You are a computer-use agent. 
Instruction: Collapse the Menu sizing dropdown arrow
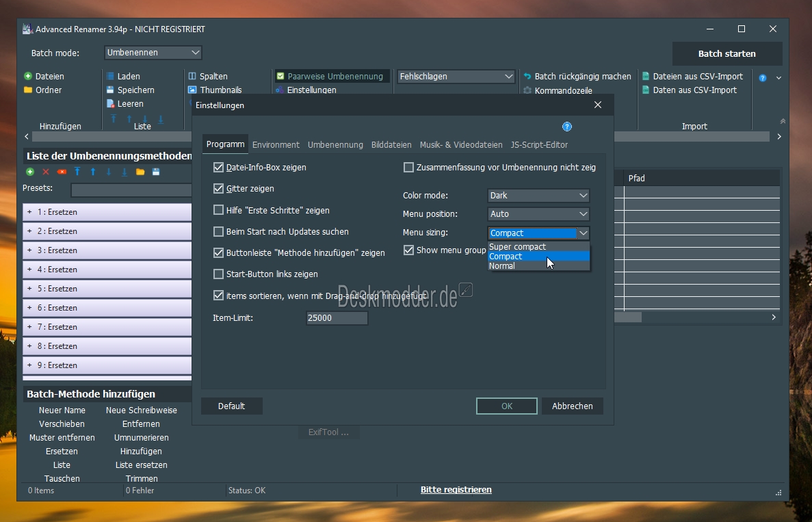pyautogui.click(x=583, y=233)
